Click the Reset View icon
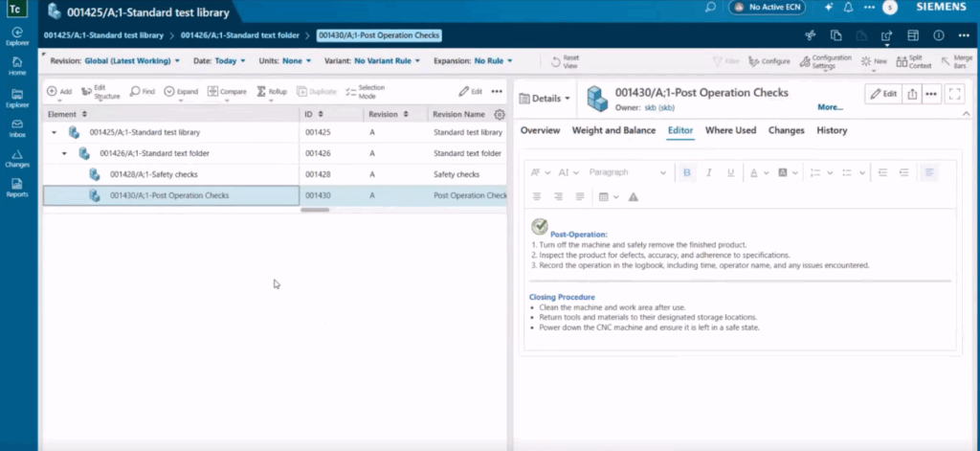Image resolution: width=980 pixels, height=451 pixels. click(x=556, y=61)
